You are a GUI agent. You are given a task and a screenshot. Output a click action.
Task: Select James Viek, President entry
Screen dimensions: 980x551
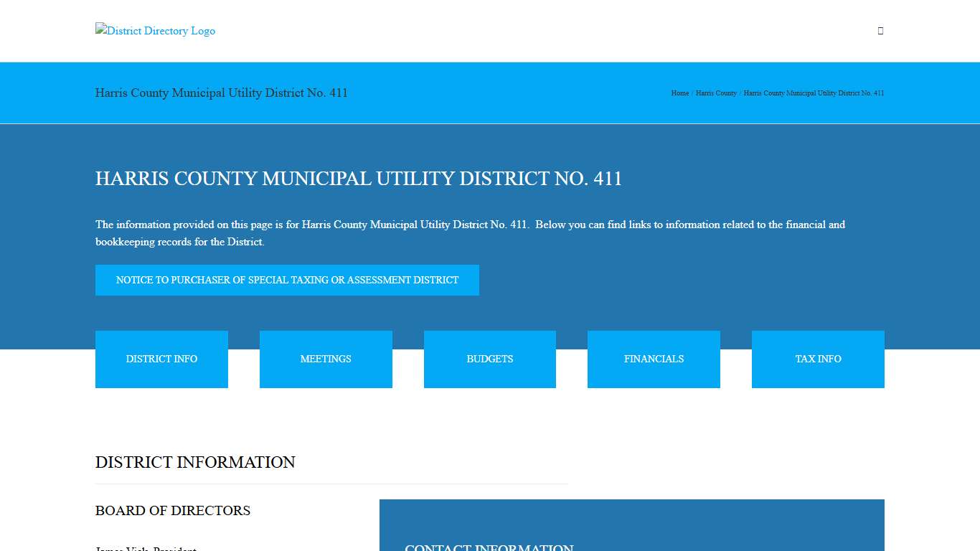pyautogui.click(x=145, y=549)
